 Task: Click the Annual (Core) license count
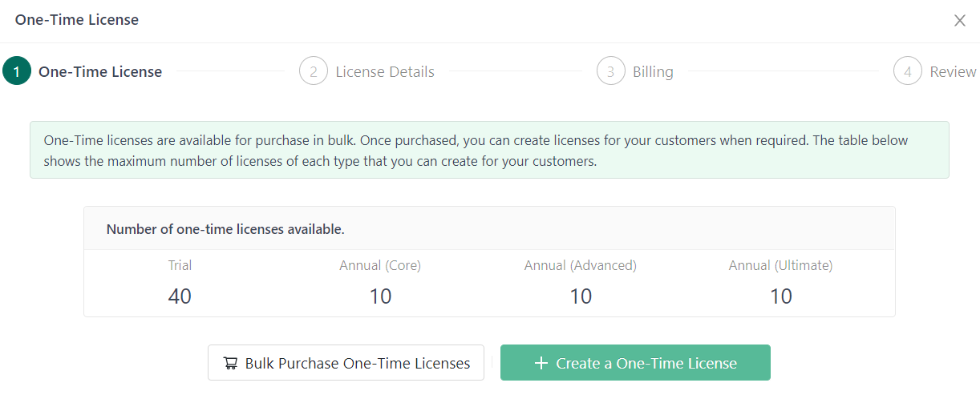(380, 296)
